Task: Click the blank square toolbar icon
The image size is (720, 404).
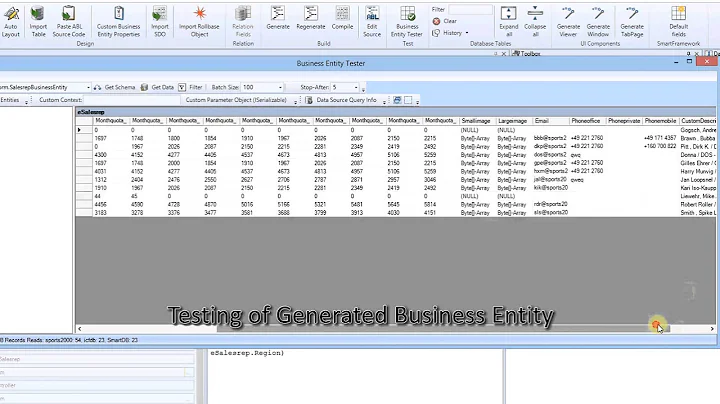Action: pos(408,100)
